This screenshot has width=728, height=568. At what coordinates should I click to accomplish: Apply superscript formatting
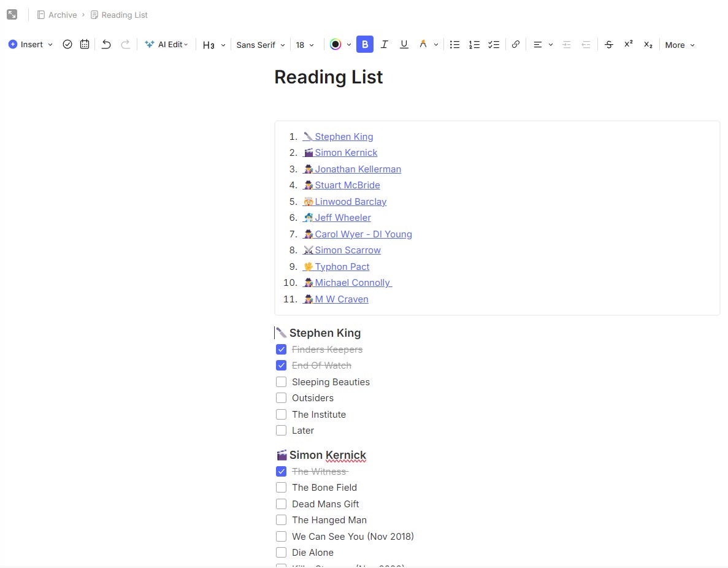(x=629, y=44)
